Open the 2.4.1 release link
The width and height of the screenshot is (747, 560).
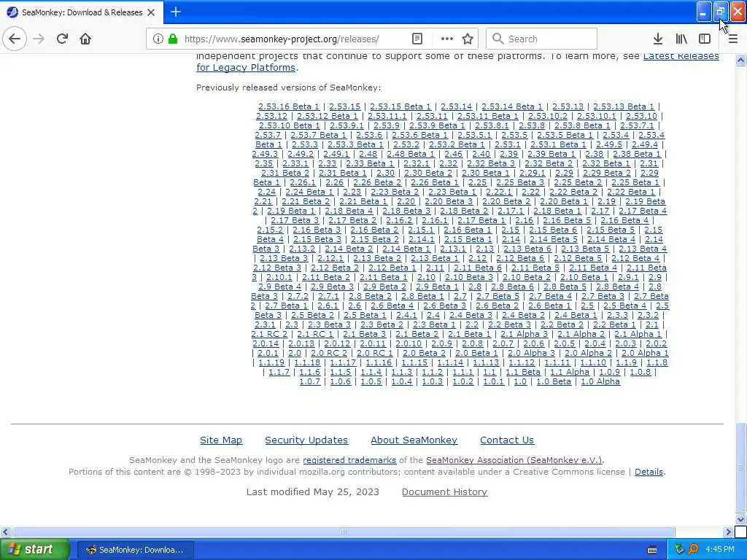point(406,316)
